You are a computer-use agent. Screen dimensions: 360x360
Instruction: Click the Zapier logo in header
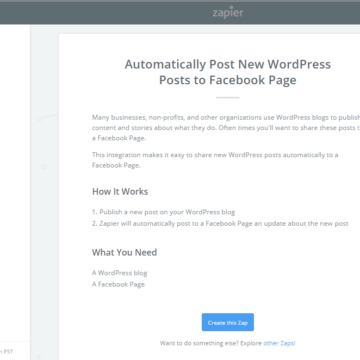point(228,12)
